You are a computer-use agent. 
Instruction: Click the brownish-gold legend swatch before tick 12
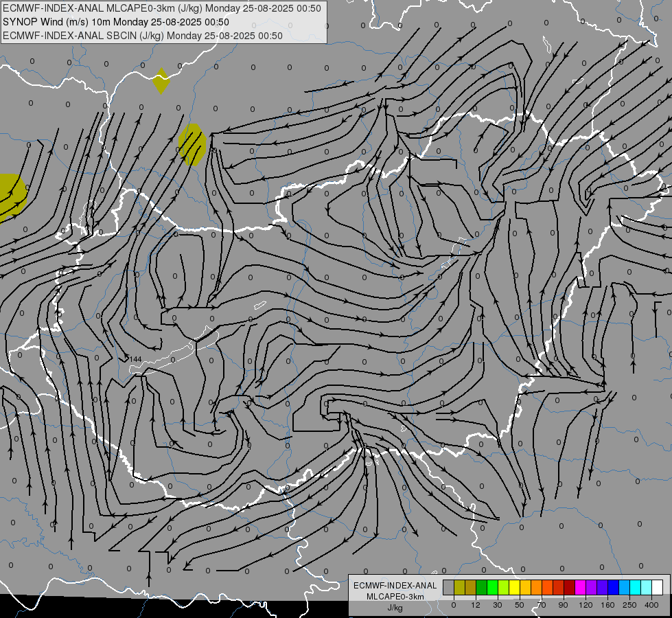click(x=471, y=587)
